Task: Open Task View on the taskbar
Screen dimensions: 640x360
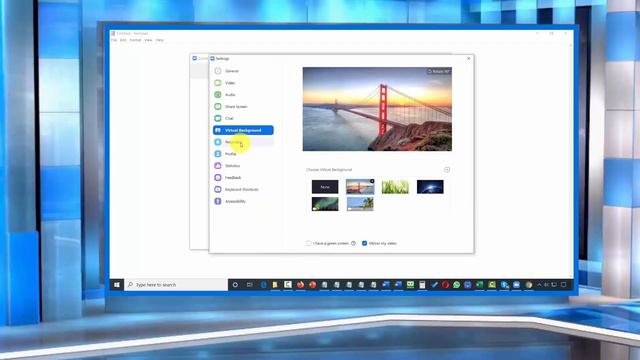Action: tap(249, 285)
